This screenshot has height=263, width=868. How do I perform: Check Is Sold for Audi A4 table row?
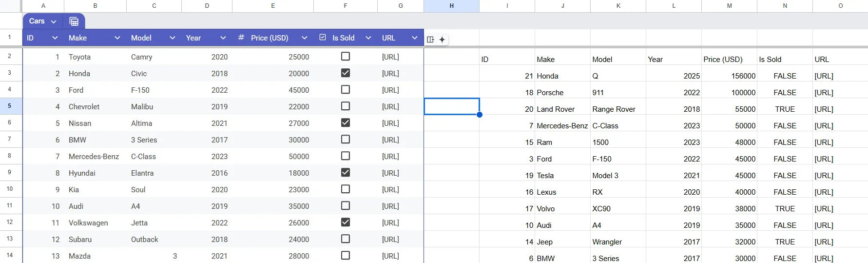tap(346, 206)
